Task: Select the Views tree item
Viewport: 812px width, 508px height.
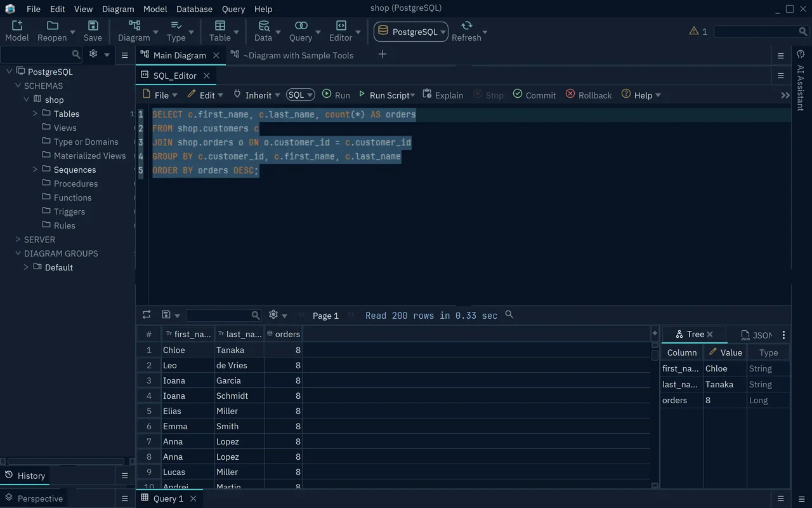Action: click(65, 128)
